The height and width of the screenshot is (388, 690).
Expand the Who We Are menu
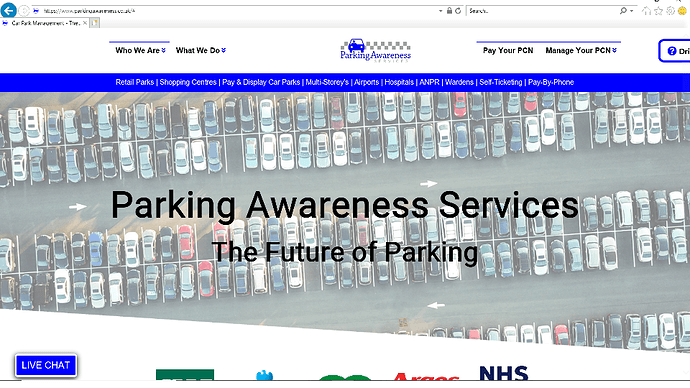(x=140, y=51)
